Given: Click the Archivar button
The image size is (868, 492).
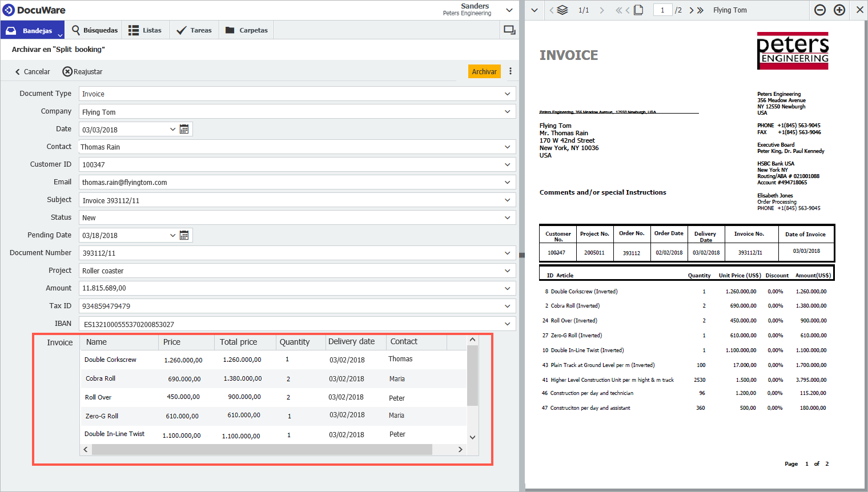Looking at the screenshot, I should (484, 71).
